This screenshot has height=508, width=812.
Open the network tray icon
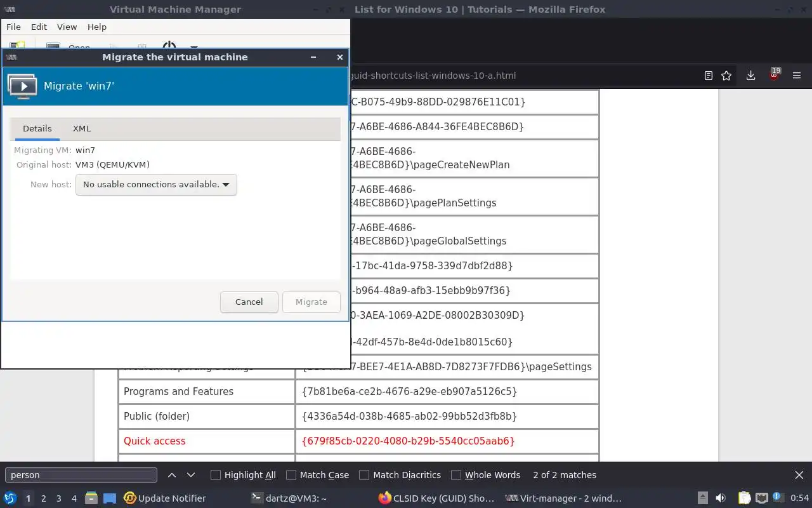tap(762, 498)
